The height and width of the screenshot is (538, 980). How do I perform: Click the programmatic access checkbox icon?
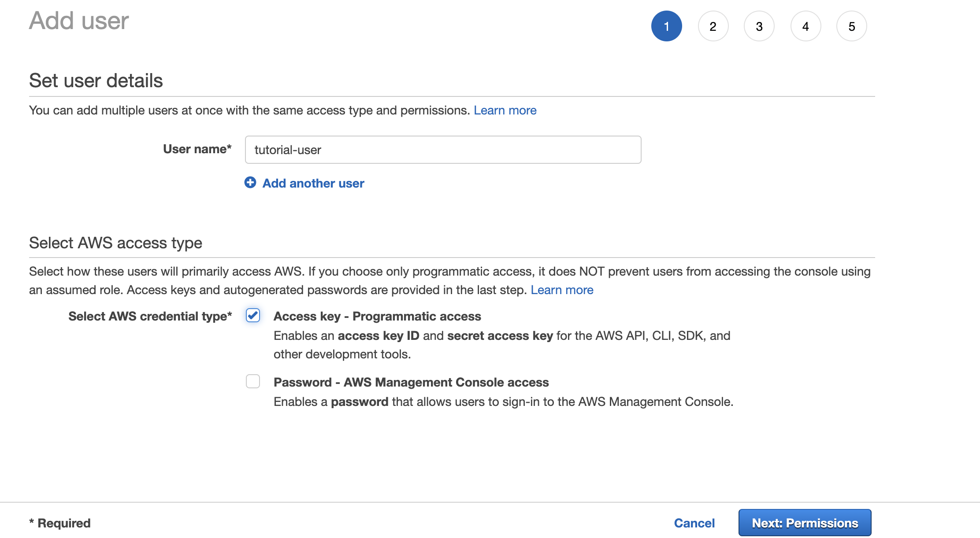tap(252, 315)
